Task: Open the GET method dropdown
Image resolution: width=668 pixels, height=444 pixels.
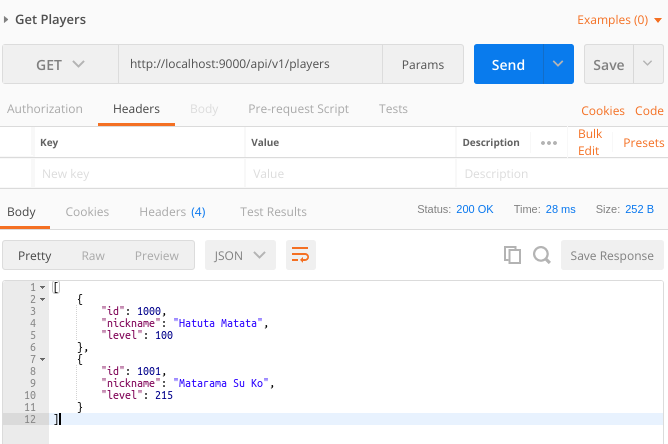Action: point(60,65)
